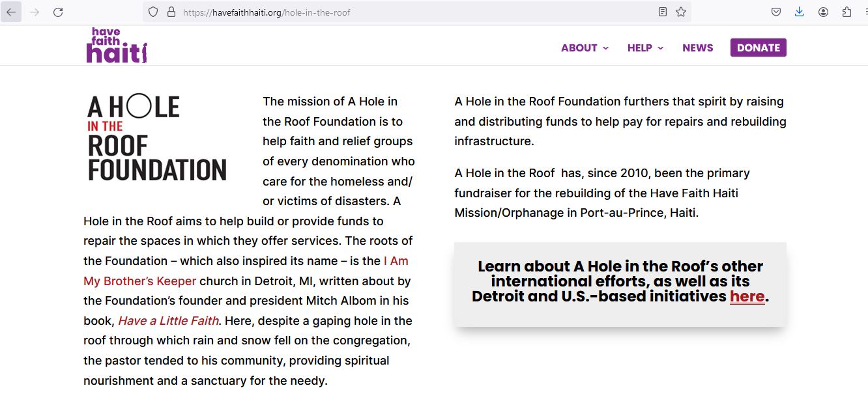The height and width of the screenshot is (416, 868).
Task: Open the Have a Little Faith book link
Action: [x=168, y=320]
